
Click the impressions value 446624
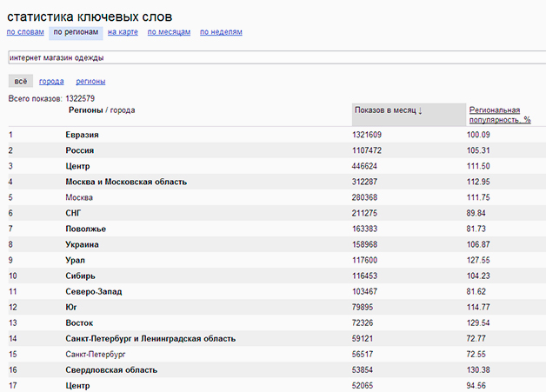click(x=364, y=166)
